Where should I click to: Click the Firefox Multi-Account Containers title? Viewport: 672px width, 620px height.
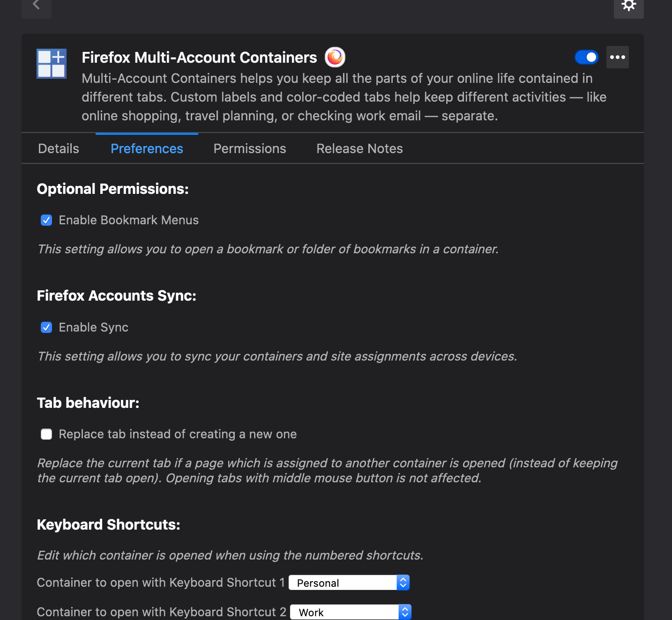point(199,57)
